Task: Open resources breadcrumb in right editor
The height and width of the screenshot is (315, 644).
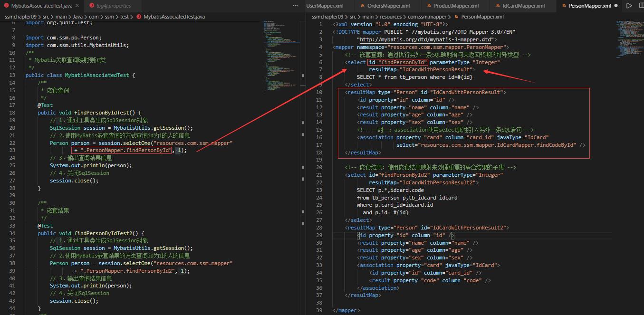Action: (x=390, y=17)
